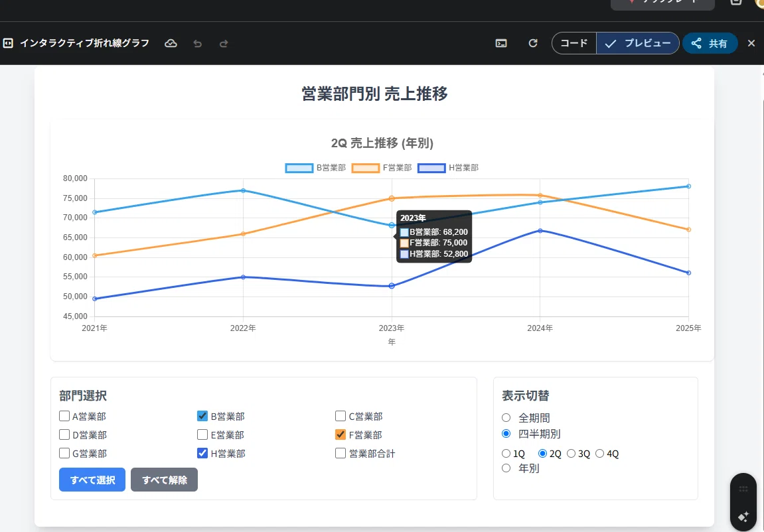
Task: Select the 4Q quarter radio button
Action: (x=600, y=454)
